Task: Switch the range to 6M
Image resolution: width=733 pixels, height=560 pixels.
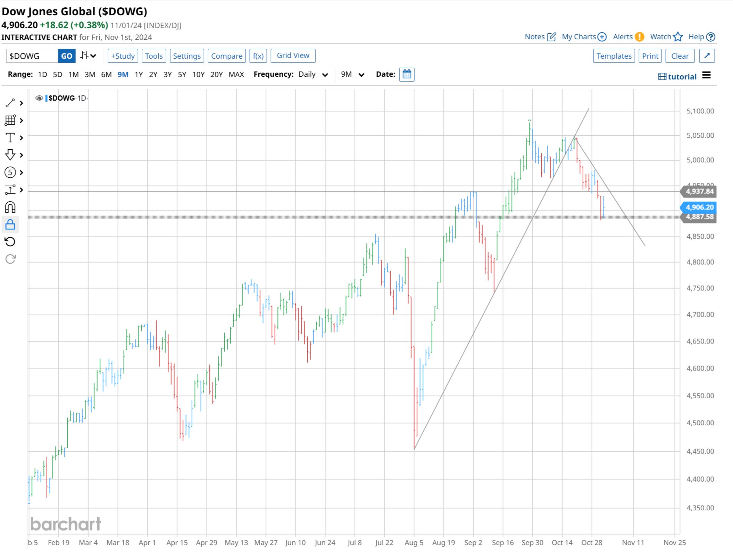Action: 106,75
